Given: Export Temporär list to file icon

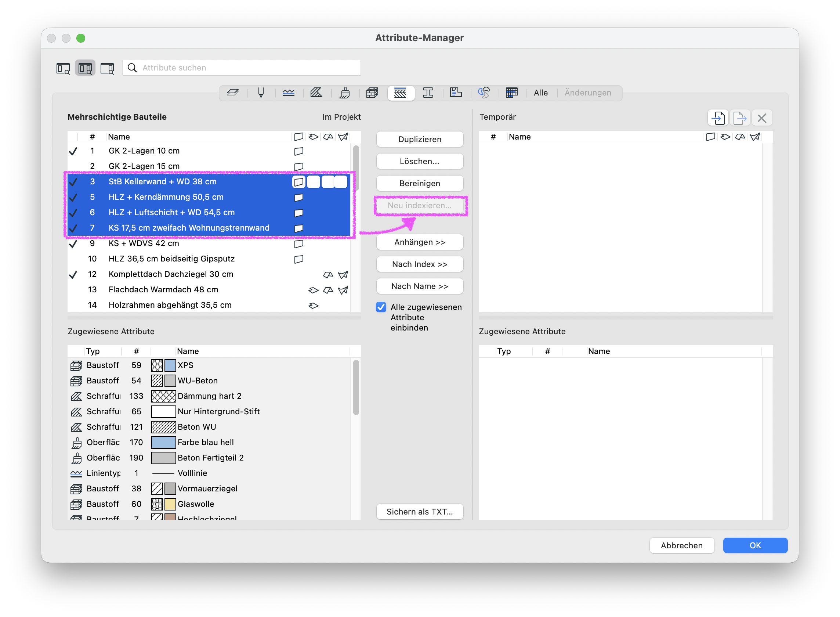Looking at the screenshot, I should point(739,118).
